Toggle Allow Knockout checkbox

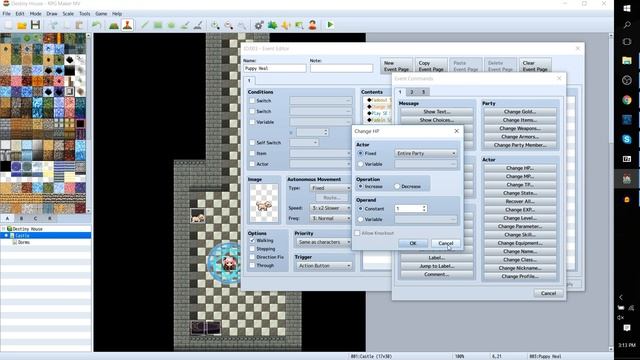357,233
